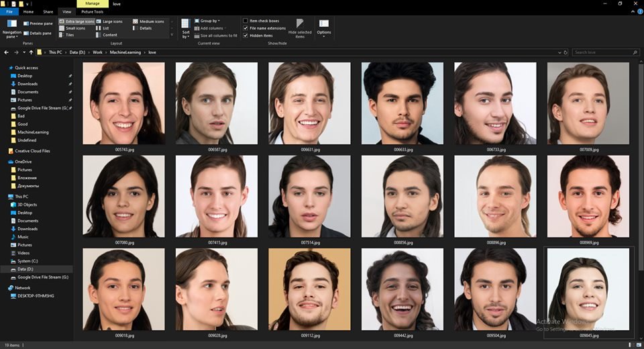Select Extra large icons layout
The image size is (644, 349).
click(x=76, y=21)
